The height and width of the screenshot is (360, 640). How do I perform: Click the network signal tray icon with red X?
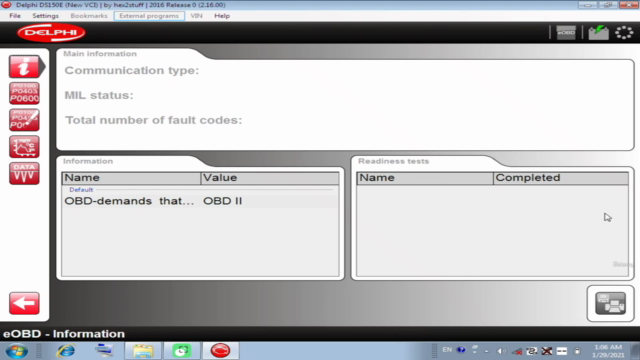[517, 351]
